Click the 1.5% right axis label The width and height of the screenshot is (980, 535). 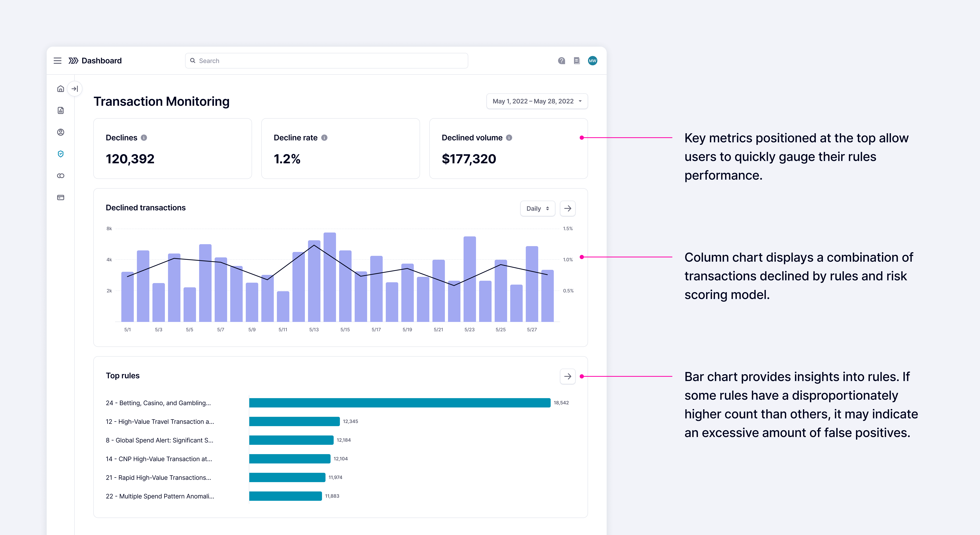pos(568,228)
